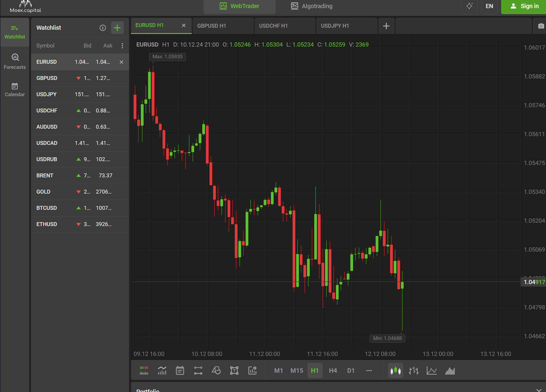Open the indicators tool in chart toolbar
This screenshot has height=392, width=546.
(162, 371)
